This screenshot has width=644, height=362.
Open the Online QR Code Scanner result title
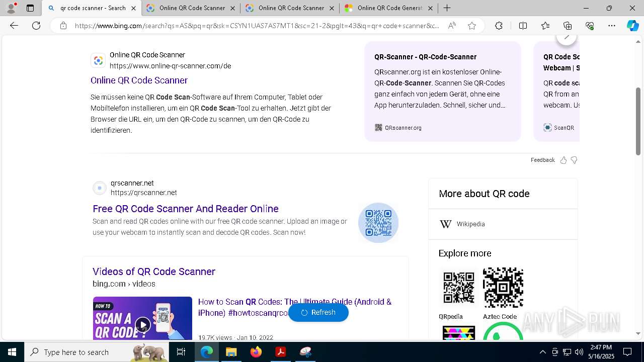(139, 80)
